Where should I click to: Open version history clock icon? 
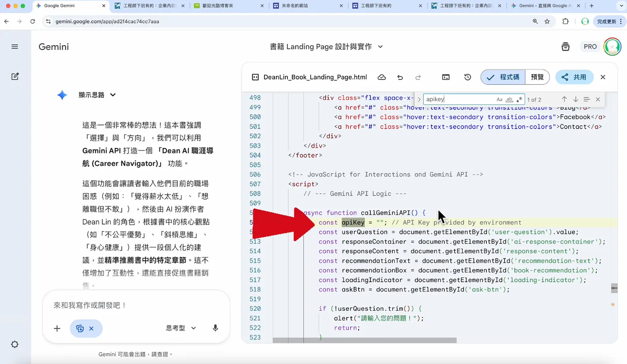(468, 77)
